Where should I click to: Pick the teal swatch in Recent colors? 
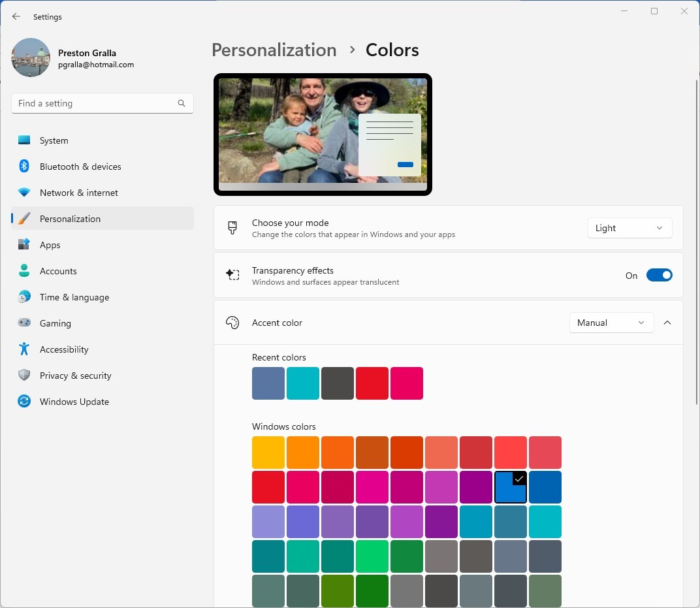(302, 383)
